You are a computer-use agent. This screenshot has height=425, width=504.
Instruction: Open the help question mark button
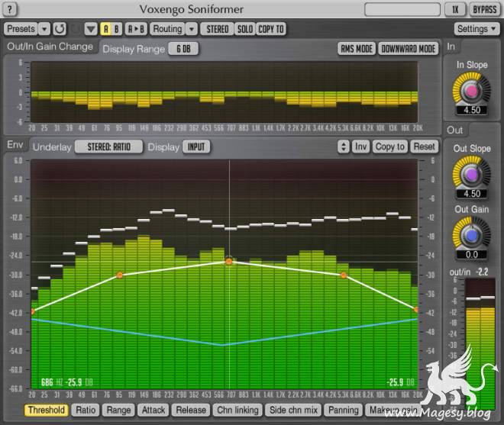coord(10,9)
